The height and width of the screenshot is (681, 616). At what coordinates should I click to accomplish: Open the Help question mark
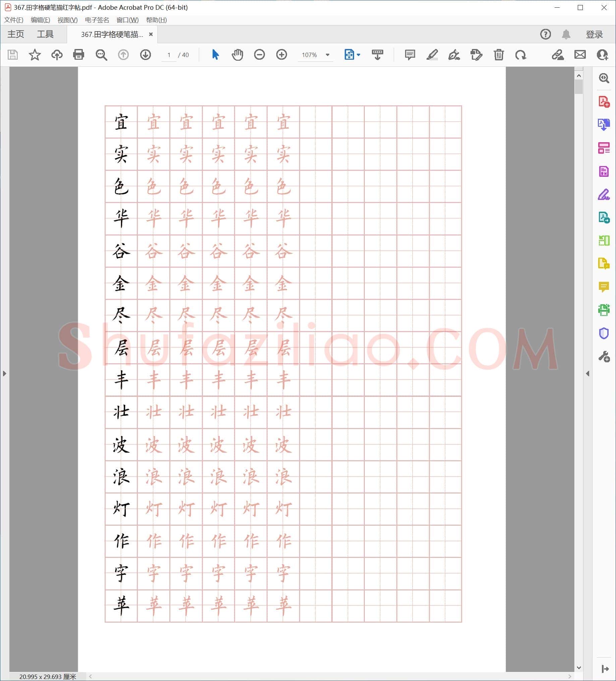[x=546, y=34]
